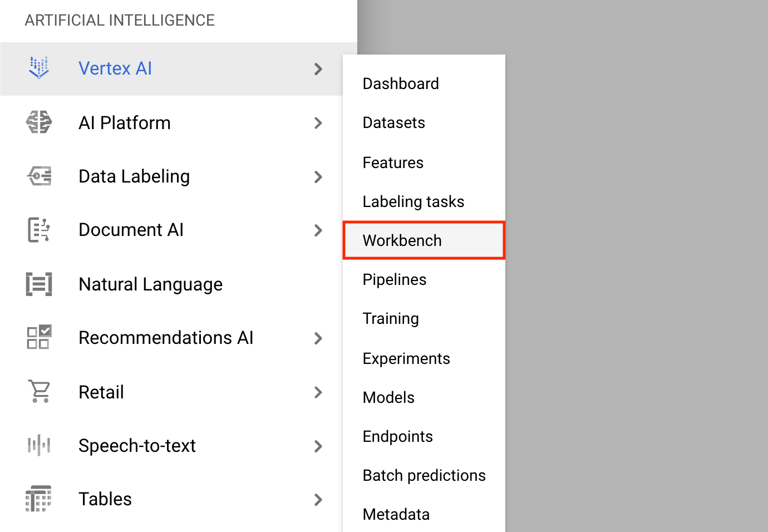Image resolution: width=768 pixels, height=532 pixels.
Task: Select the Endpoints submenu entry
Action: coord(398,436)
